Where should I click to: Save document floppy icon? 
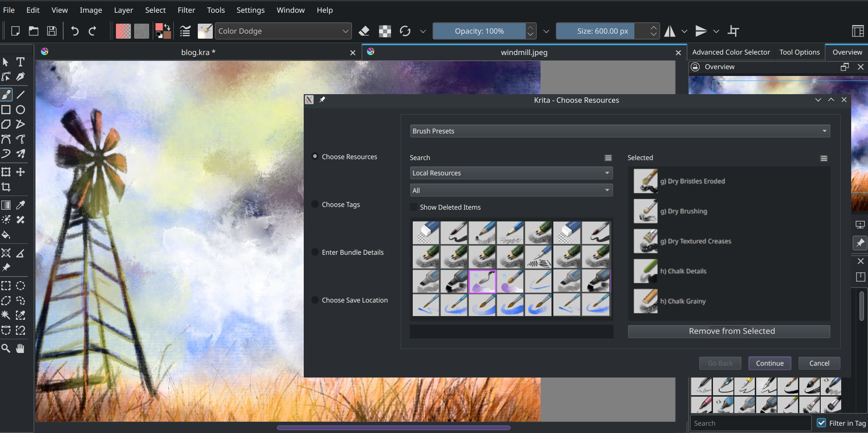tap(52, 31)
